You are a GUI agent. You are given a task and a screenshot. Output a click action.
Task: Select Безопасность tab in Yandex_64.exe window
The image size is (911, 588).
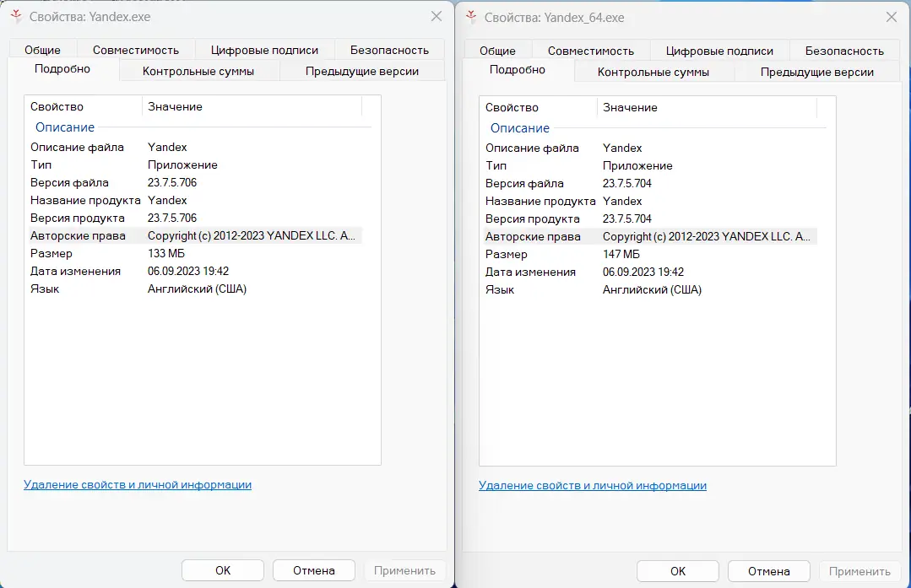844,51
